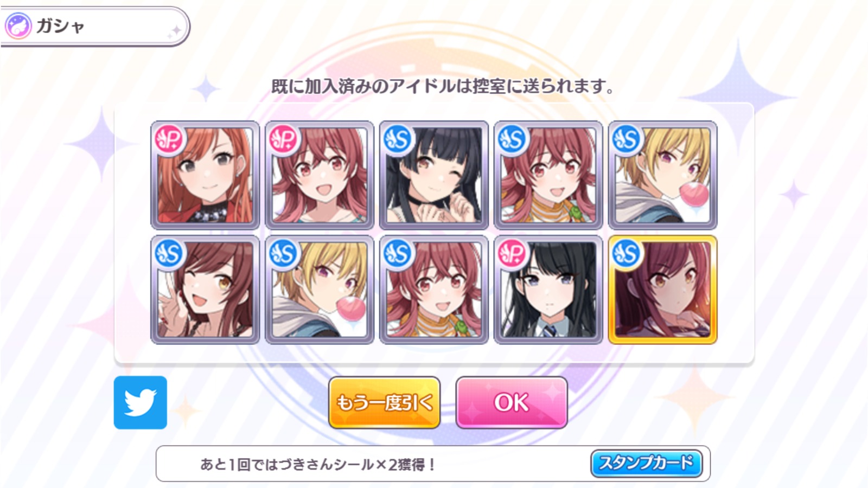Click the ガシャ header icon
868x488 pixels.
[x=19, y=27]
